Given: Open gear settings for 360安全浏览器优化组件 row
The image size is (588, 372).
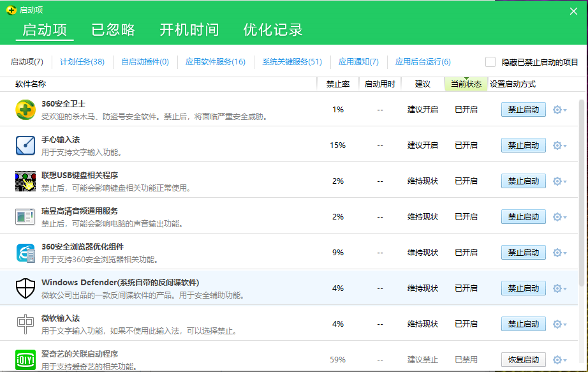Looking at the screenshot, I should (559, 253).
